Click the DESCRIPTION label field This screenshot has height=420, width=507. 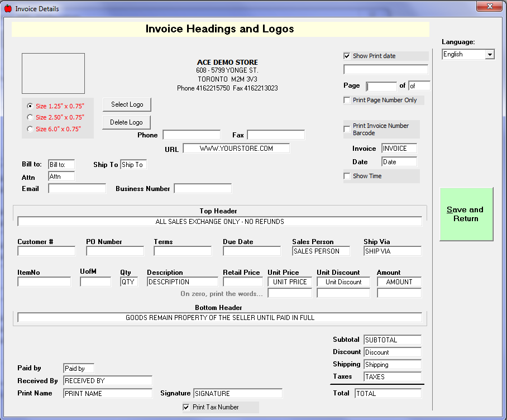(x=183, y=282)
